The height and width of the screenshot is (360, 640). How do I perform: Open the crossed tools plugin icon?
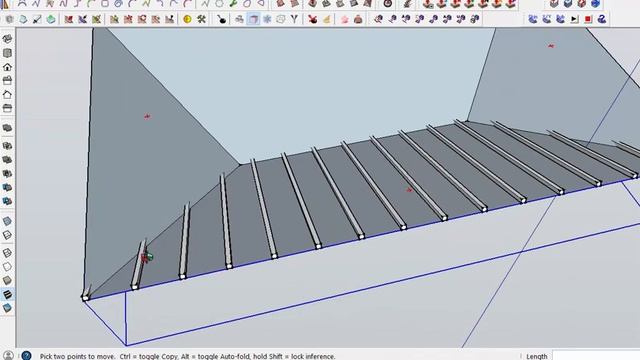coord(201,19)
